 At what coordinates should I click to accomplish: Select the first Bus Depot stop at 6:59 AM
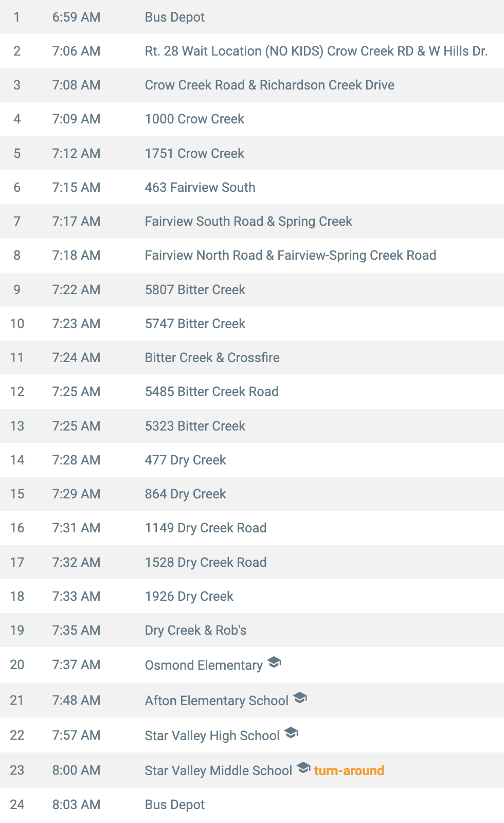point(252,17)
